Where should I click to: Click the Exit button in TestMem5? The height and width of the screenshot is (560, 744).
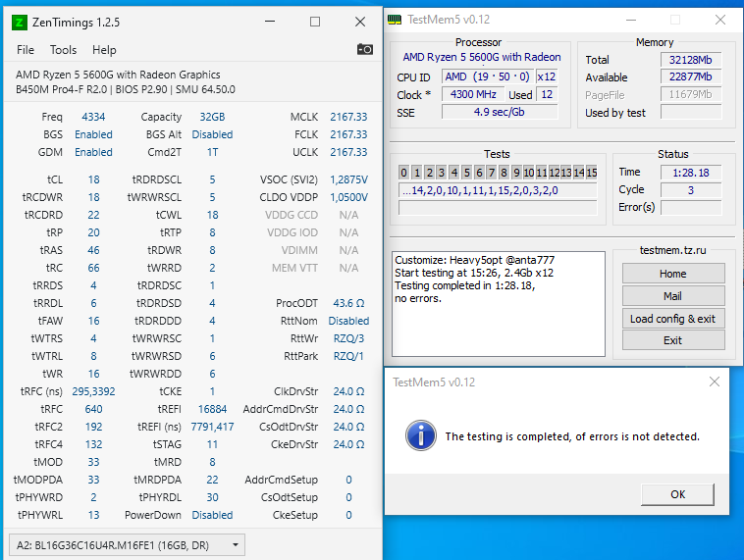[672, 340]
